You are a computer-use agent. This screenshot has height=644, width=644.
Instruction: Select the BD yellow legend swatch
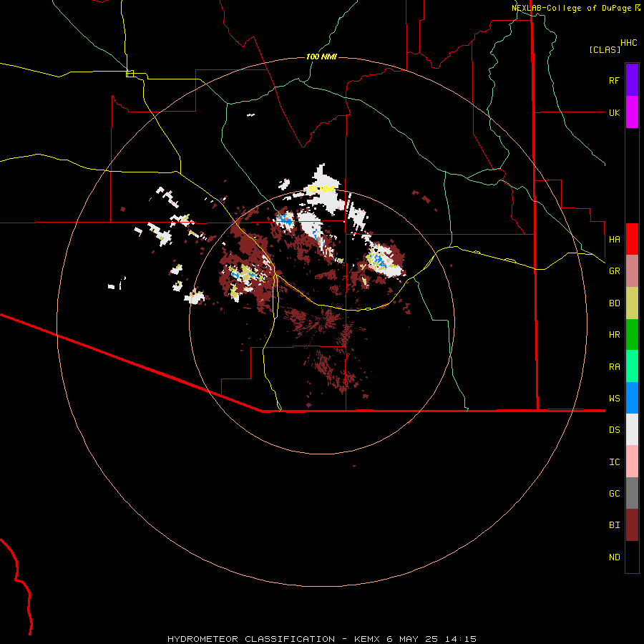(632, 303)
